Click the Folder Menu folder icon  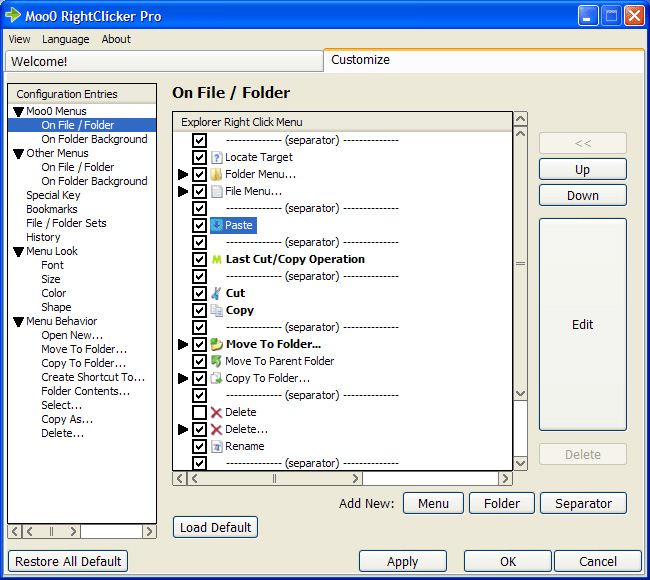pos(216,175)
